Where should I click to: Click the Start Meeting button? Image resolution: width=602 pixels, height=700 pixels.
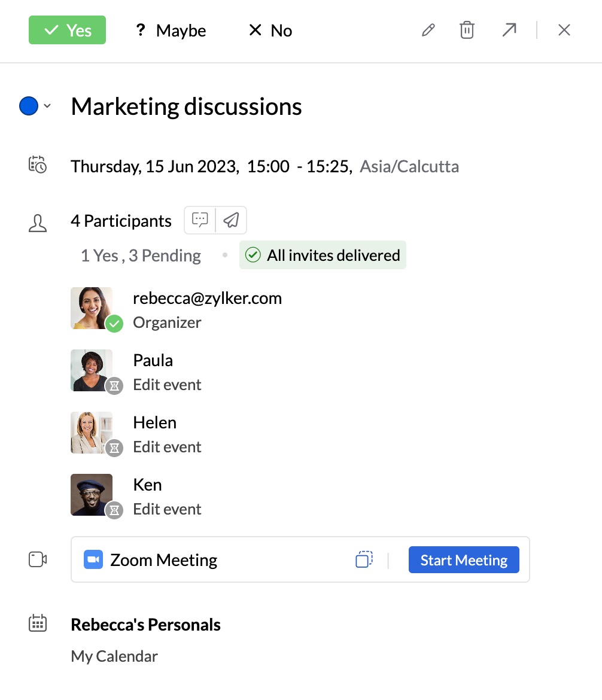point(464,560)
